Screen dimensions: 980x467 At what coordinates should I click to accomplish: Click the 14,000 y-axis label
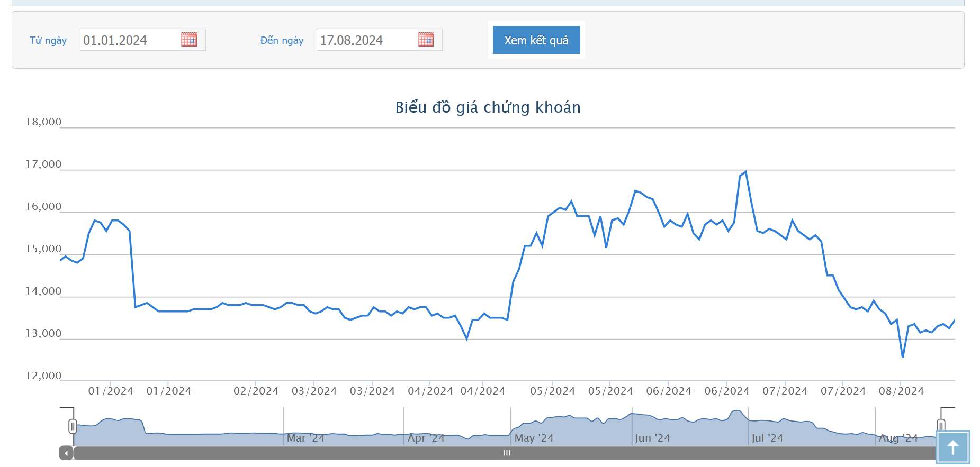[44, 291]
